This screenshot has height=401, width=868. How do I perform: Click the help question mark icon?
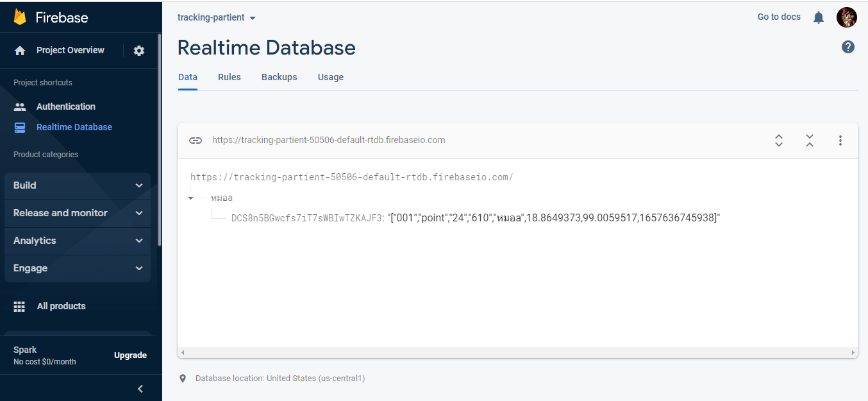click(x=848, y=47)
